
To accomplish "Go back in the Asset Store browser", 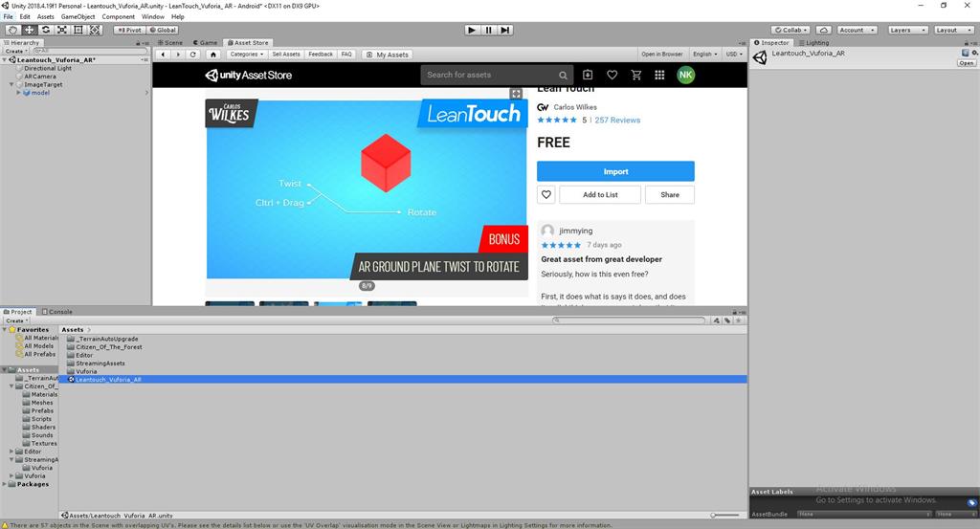I will click(x=163, y=55).
